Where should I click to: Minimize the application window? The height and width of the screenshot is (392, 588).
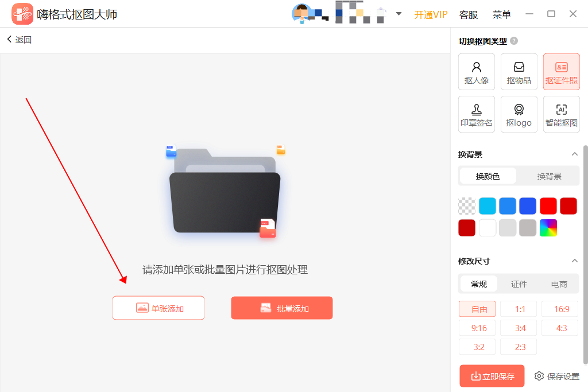[529, 14]
